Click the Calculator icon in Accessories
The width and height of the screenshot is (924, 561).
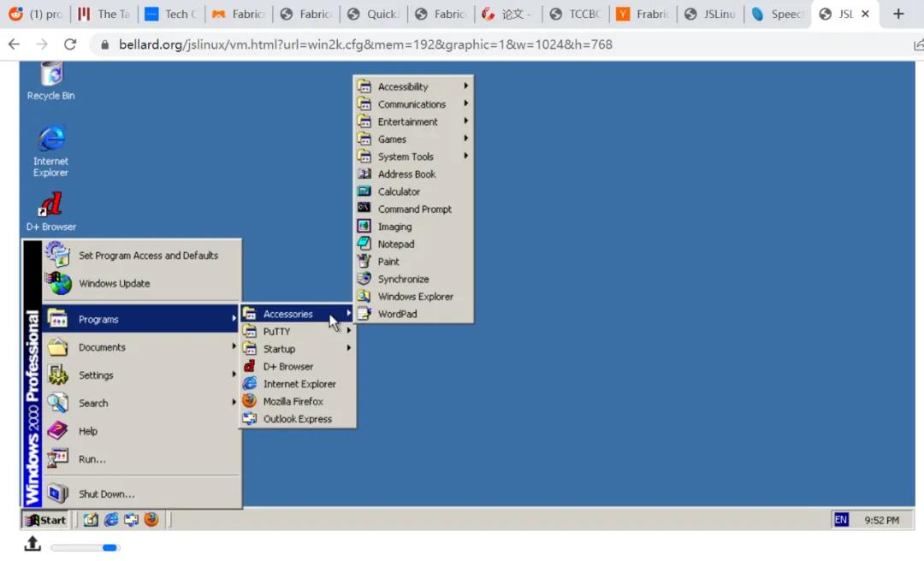point(364,192)
